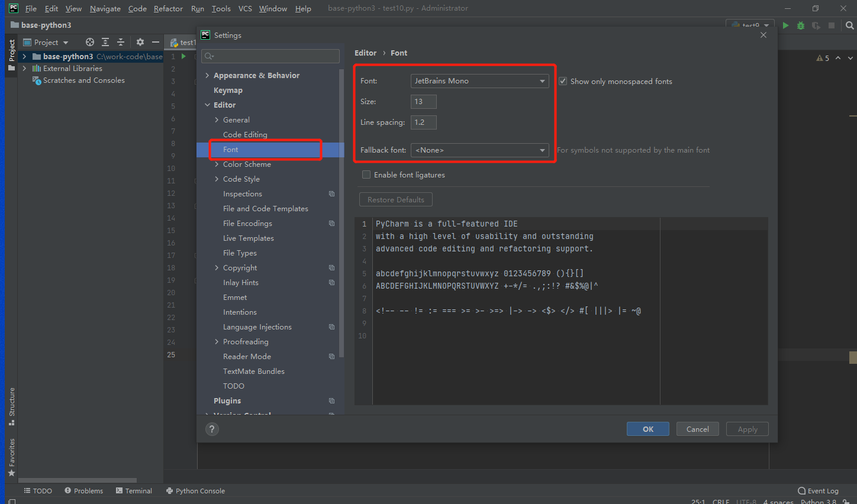The image size is (857, 504).
Task: Click per-project icon beside Plugins
Action: click(x=332, y=401)
